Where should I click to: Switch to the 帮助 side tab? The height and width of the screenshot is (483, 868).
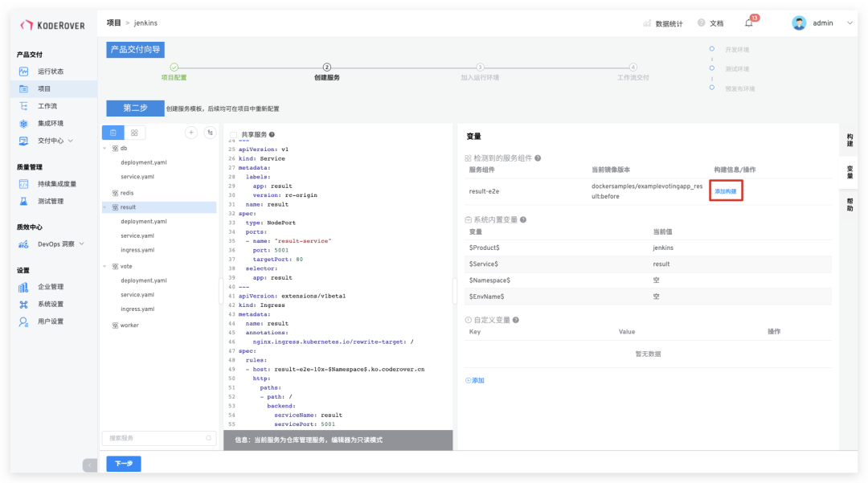point(850,205)
